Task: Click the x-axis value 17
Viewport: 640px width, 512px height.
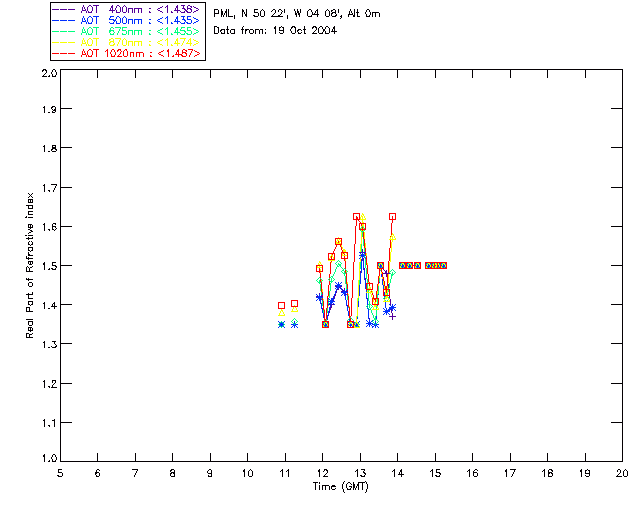Action: 510,473
